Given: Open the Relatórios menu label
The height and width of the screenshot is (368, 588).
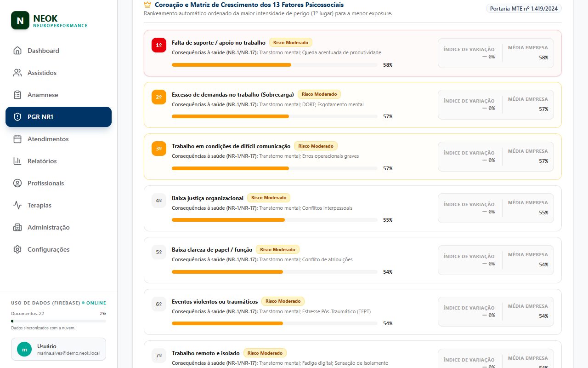Looking at the screenshot, I should pos(42,161).
